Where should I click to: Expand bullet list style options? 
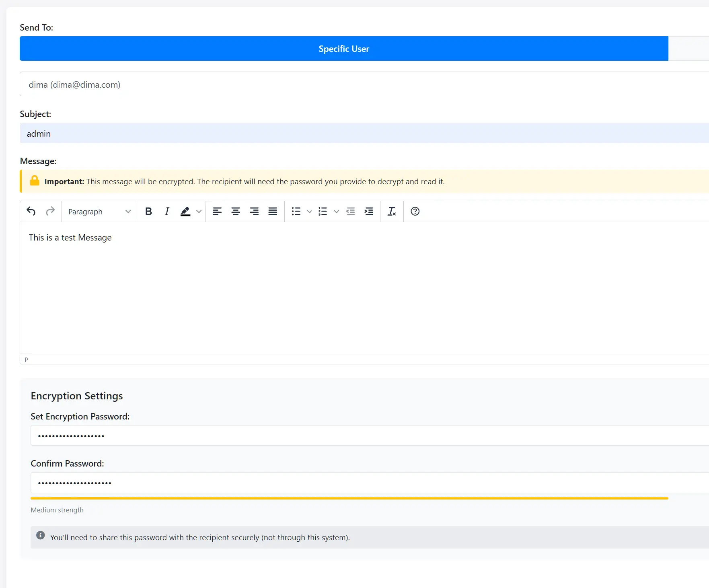coord(309,212)
